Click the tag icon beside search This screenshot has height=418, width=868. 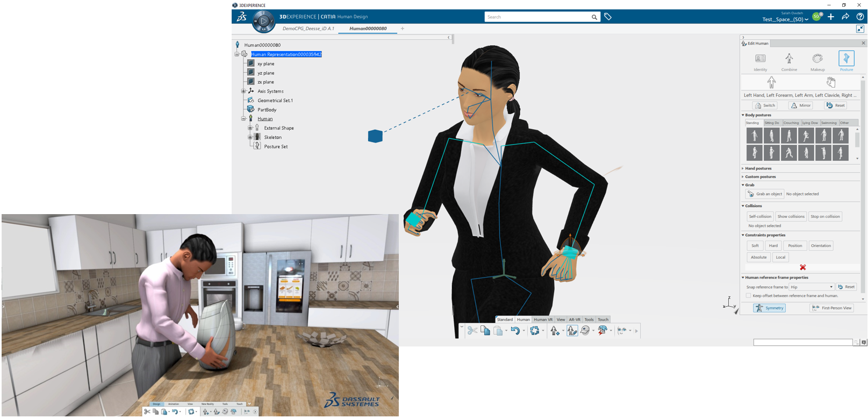coord(608,17)
